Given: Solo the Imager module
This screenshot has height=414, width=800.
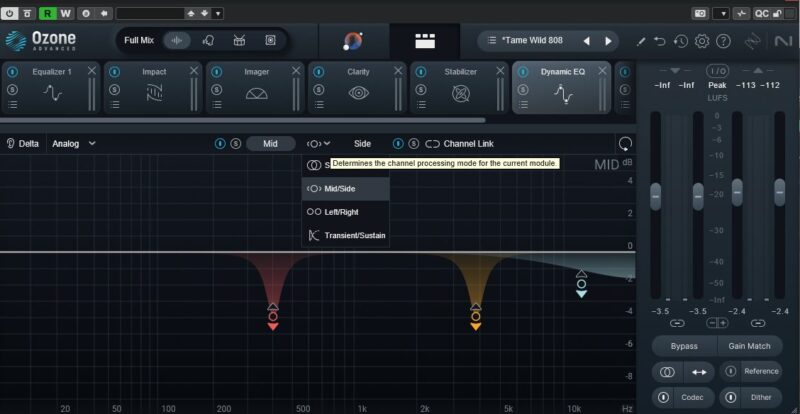Looking at the screenshot, I should click(216, 90).
